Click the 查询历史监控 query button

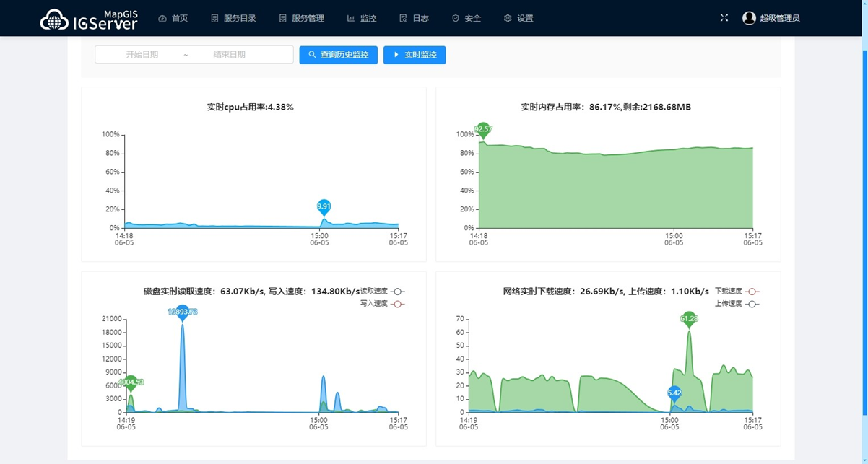pos(338,54)
